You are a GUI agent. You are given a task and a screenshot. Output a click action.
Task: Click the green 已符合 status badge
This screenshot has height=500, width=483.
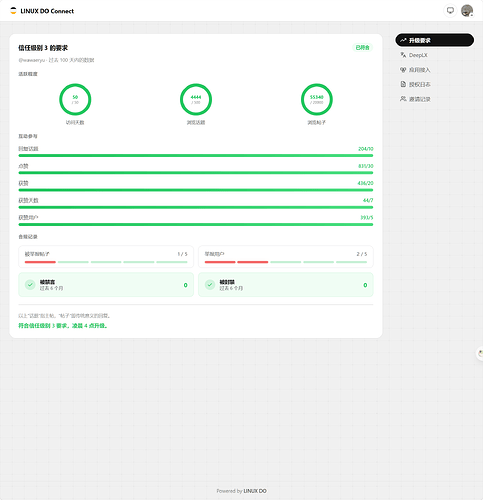point(362,48)
